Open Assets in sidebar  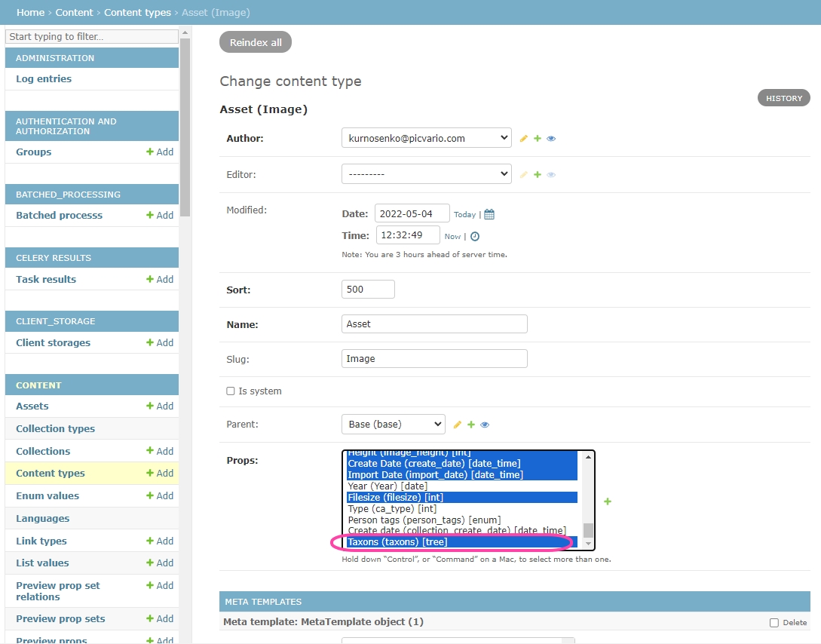(32, 406)
